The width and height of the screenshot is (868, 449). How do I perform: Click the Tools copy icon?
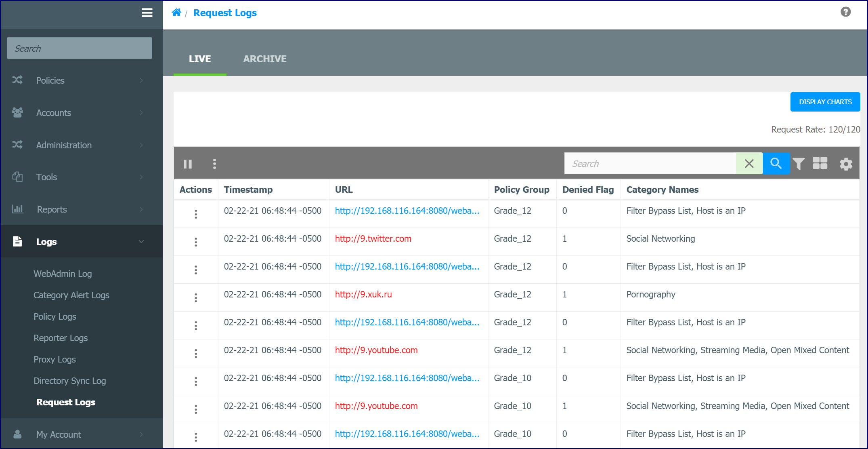pyautogui.click(x=17, y=177)
